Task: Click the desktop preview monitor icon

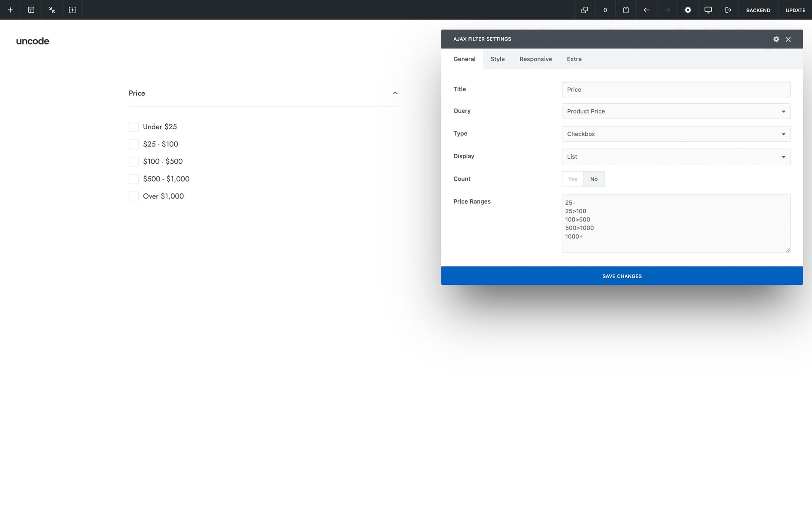Action: point(708,10)
